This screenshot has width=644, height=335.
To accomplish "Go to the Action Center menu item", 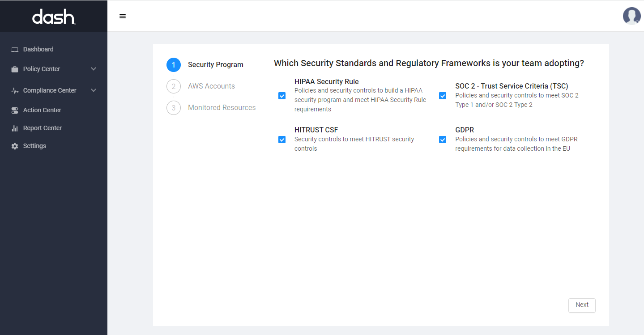I will pyautogui.click(x=42, y=110).
